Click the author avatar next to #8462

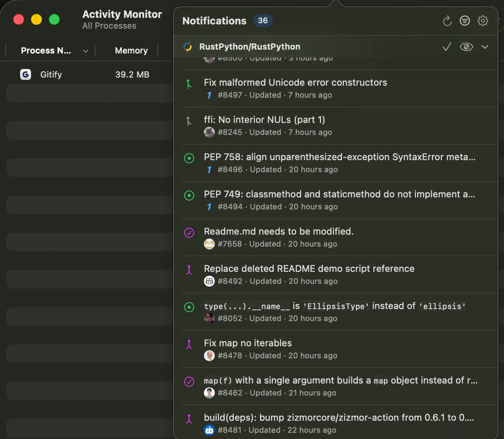point(209,393)
